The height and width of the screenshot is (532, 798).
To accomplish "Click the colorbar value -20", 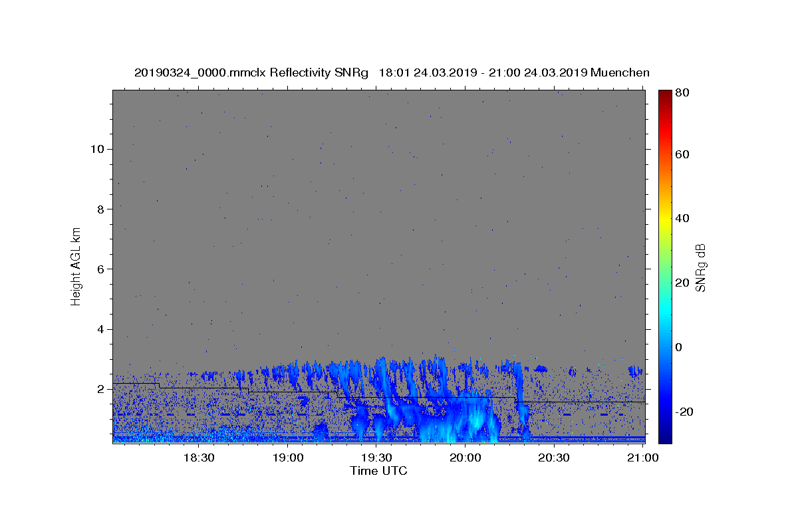I will 684,412.
